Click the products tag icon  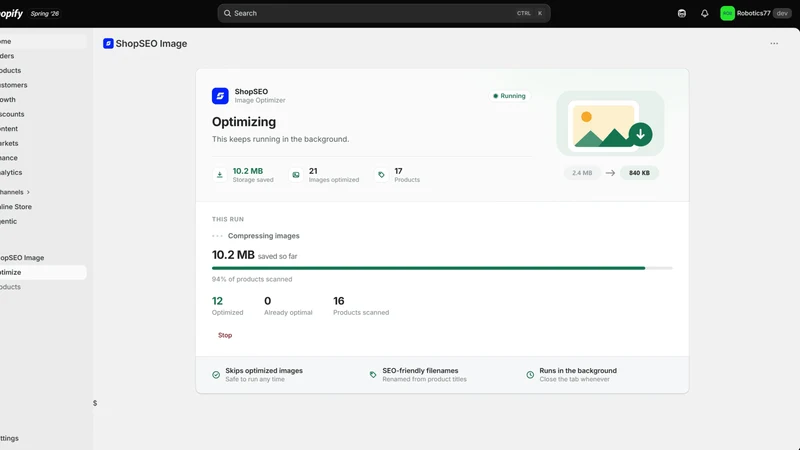click(381, 174)
